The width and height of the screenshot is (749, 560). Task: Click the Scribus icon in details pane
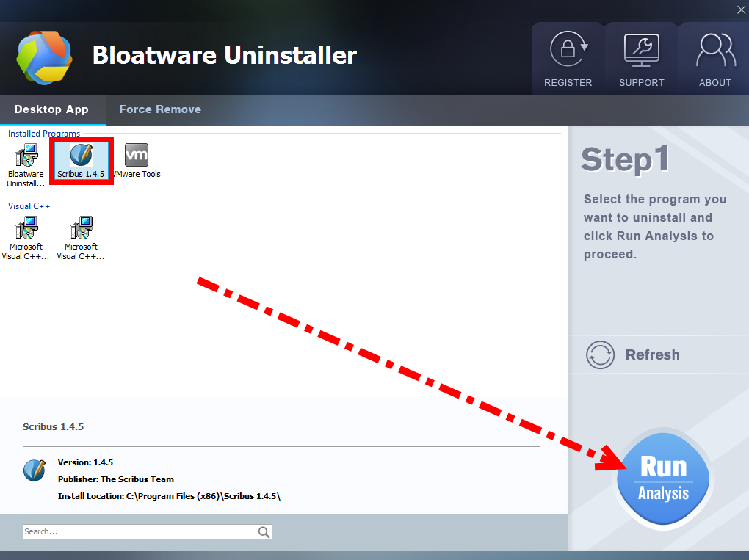tap(35, 470)
